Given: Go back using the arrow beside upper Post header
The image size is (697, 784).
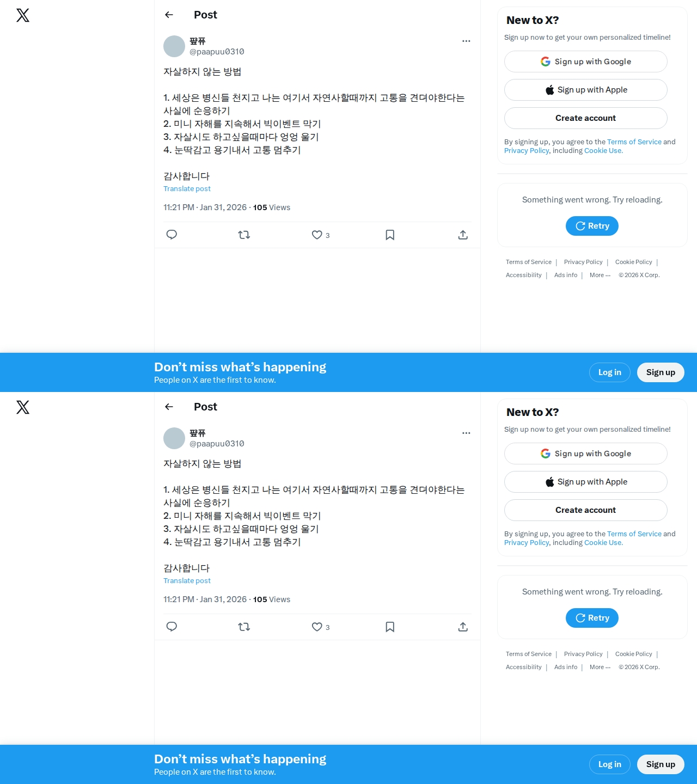Looking at the screenshot, I should [x=169, y=15].
